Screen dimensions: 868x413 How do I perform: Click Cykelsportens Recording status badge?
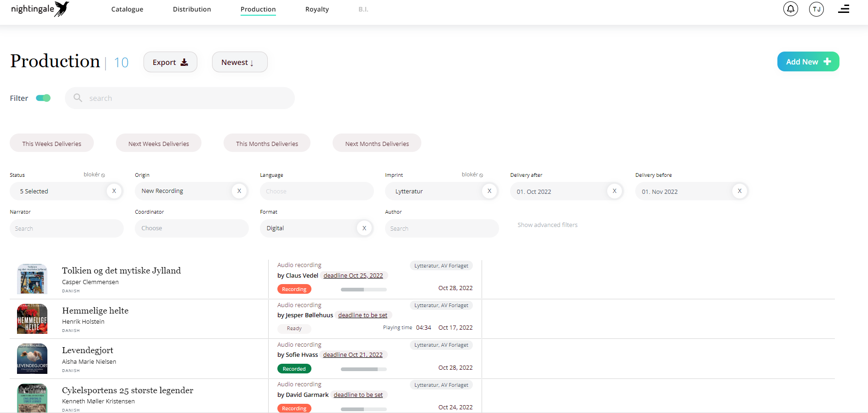click(294, 408)
